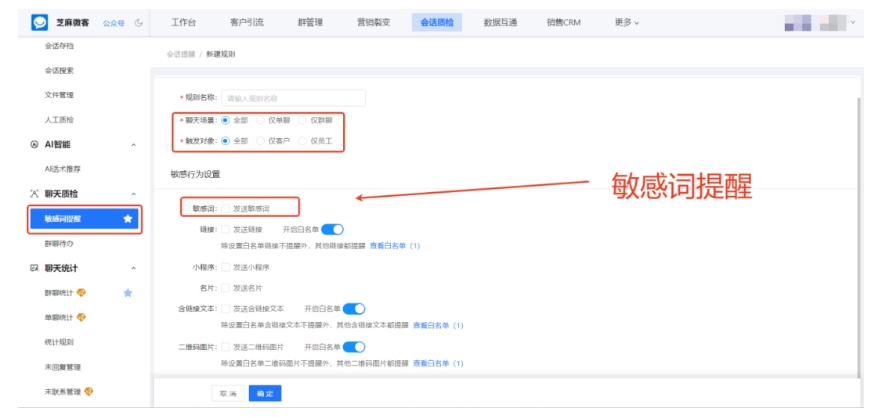The width and height of the screenshot is (874, 417).
Task: Check the 发送小程序 checkbox
Action: pyautogui.click(x=225, y=268)
